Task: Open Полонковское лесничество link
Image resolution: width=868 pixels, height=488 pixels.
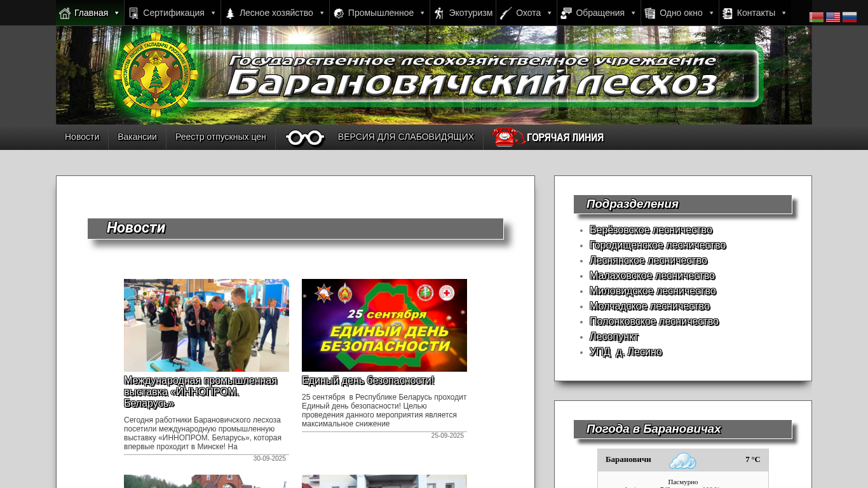Action: coord(654,322)
